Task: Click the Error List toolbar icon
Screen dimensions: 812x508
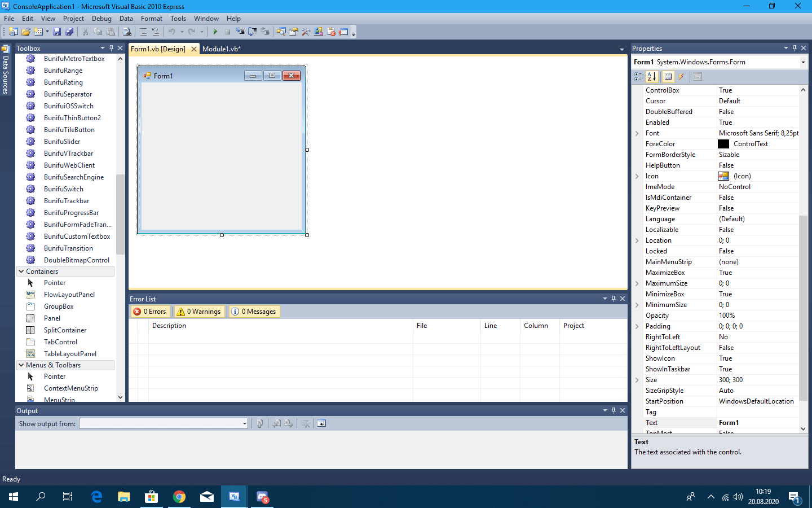Action: pyautogui.click(x=331, y=32)
